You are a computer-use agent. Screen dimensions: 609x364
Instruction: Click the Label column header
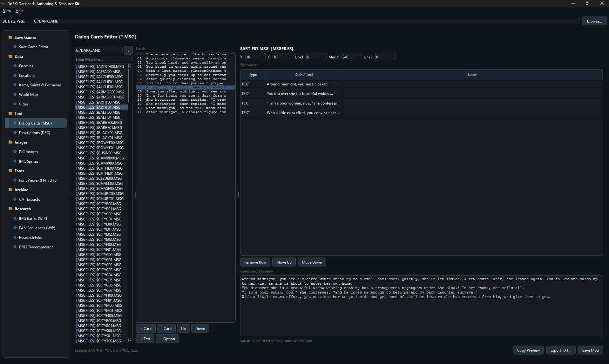coord(472,75)
